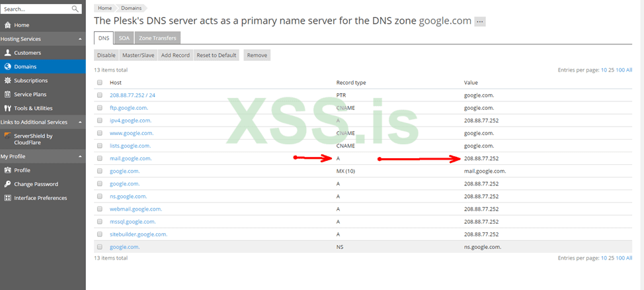The height and width of the screenshot is (290, 644).
Task: Set top entries per page to 100
Action: [x=620, y=70]
